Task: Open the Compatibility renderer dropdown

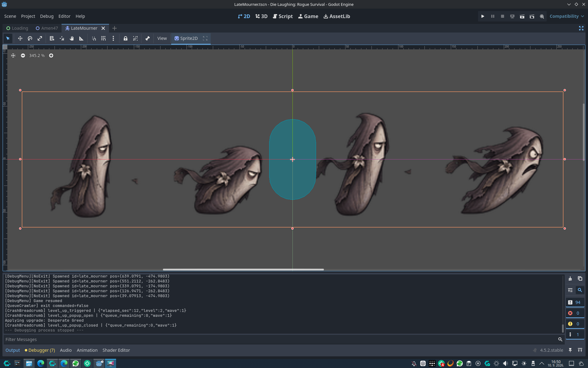Action: (567, 16)
